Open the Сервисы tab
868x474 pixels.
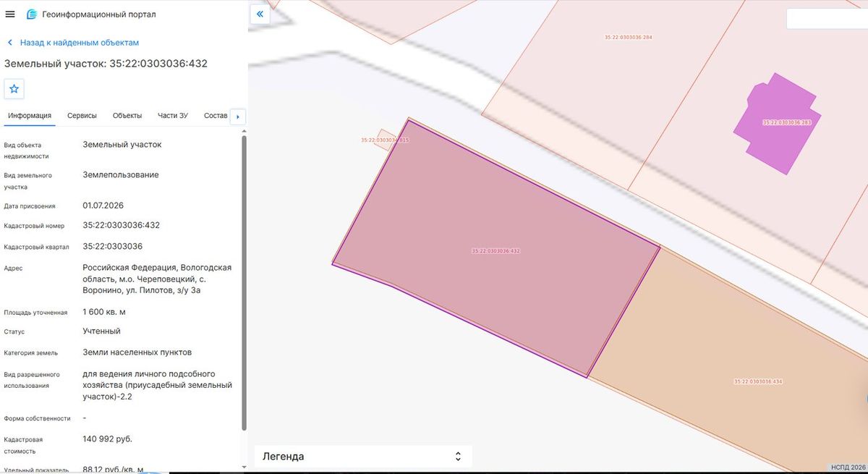point(82,116)
